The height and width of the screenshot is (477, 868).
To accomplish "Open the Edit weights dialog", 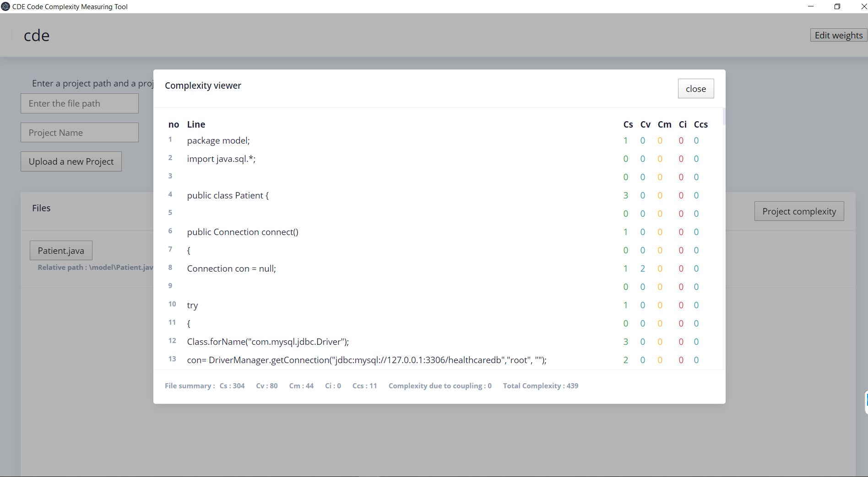I will 838,35.
